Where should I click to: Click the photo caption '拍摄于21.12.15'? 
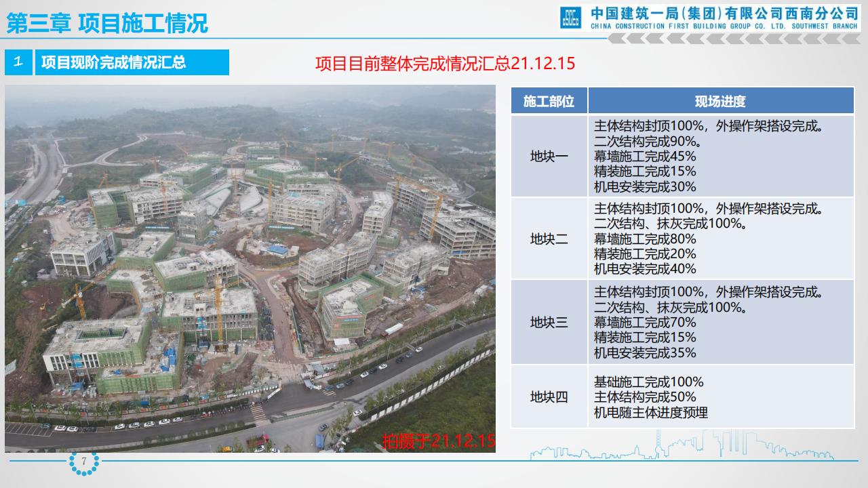coord(439,441)
